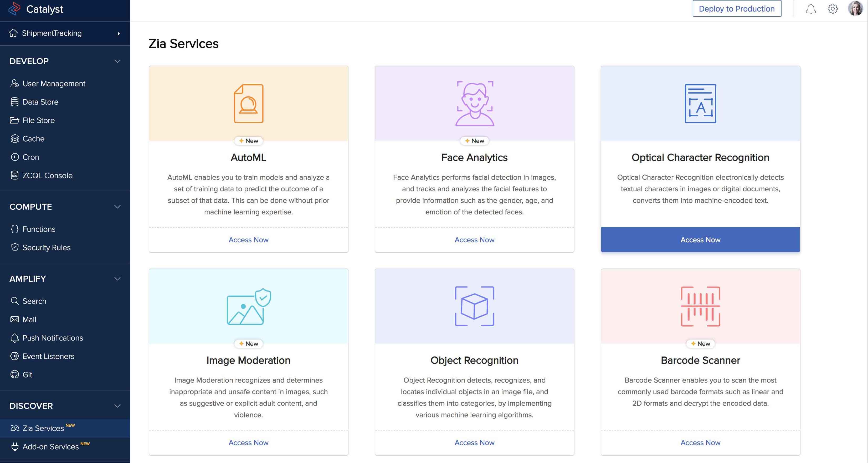Click the notifications bell icon
868x463 pixels.
point(810,9)
